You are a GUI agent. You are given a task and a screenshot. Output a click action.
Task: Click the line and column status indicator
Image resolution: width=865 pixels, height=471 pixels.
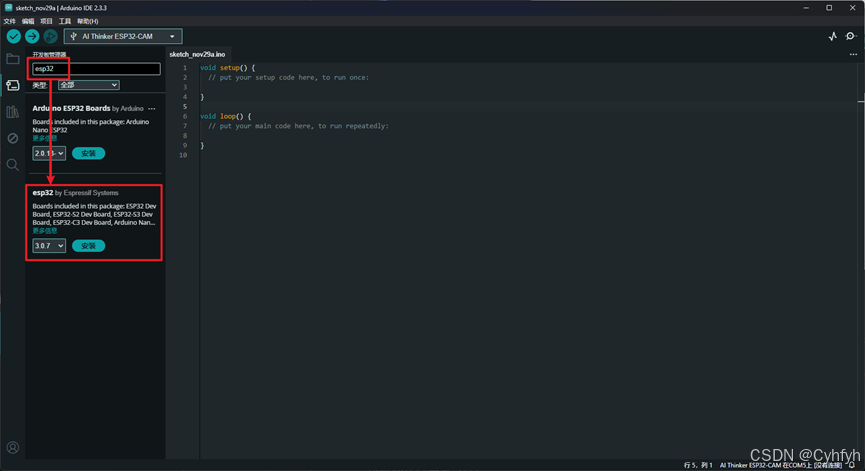698,465
